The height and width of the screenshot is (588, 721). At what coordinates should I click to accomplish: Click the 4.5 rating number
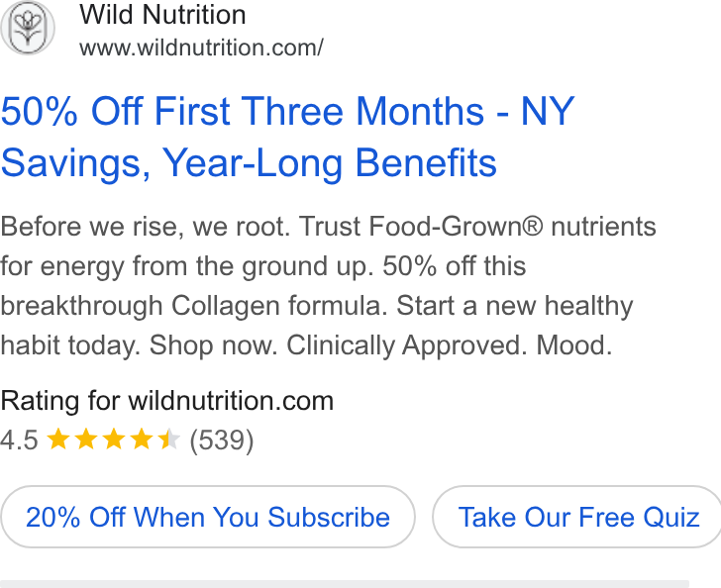[19, 440]
